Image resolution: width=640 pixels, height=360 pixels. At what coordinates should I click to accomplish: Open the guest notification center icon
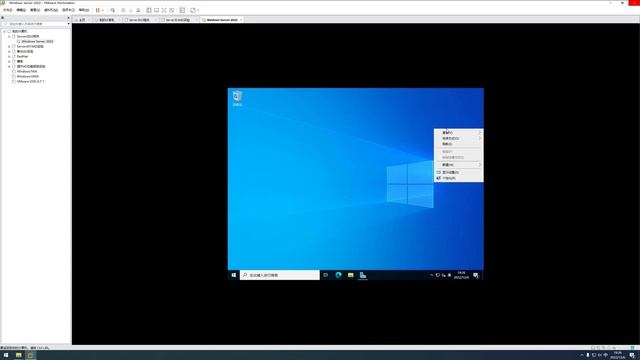476,275
